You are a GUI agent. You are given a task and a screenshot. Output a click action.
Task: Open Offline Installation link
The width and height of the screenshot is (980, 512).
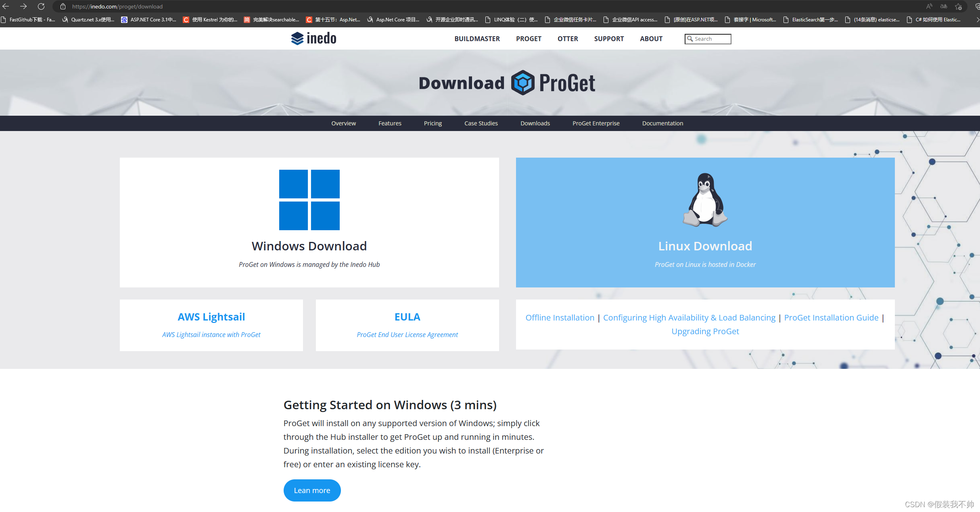[x=560, y=318]
